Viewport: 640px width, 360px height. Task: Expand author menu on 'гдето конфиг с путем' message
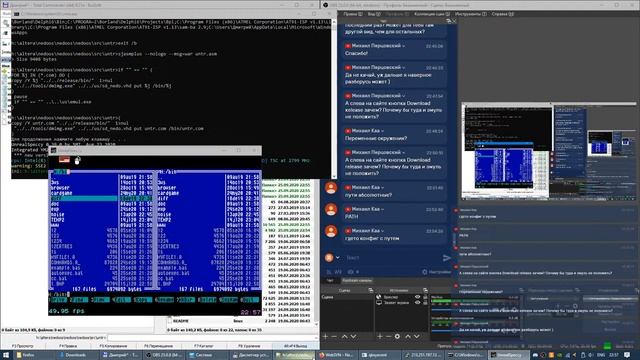pos(382,231)
